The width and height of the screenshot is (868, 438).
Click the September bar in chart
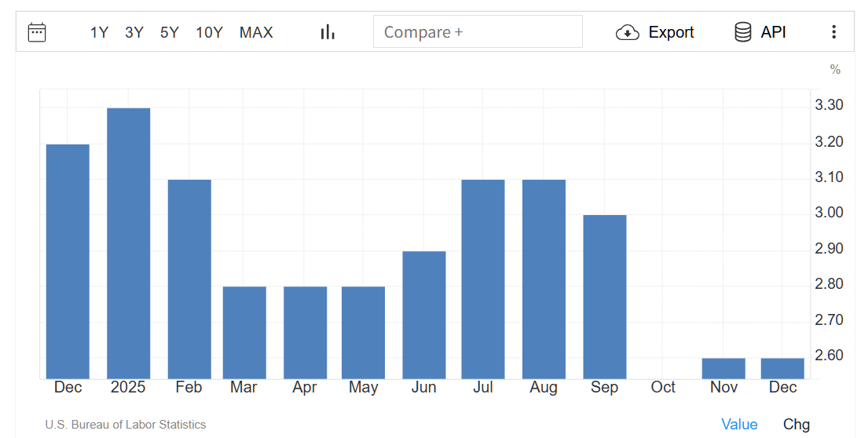coord(605,297)
